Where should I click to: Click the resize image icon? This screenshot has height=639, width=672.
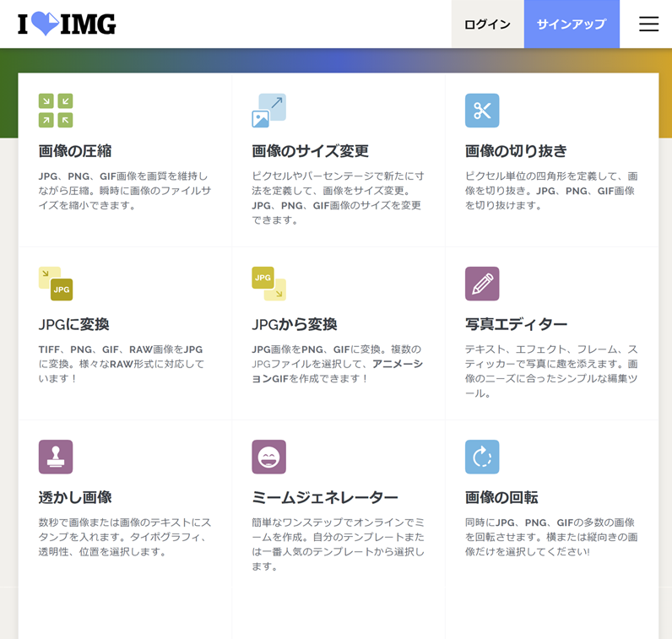(268, 111)
